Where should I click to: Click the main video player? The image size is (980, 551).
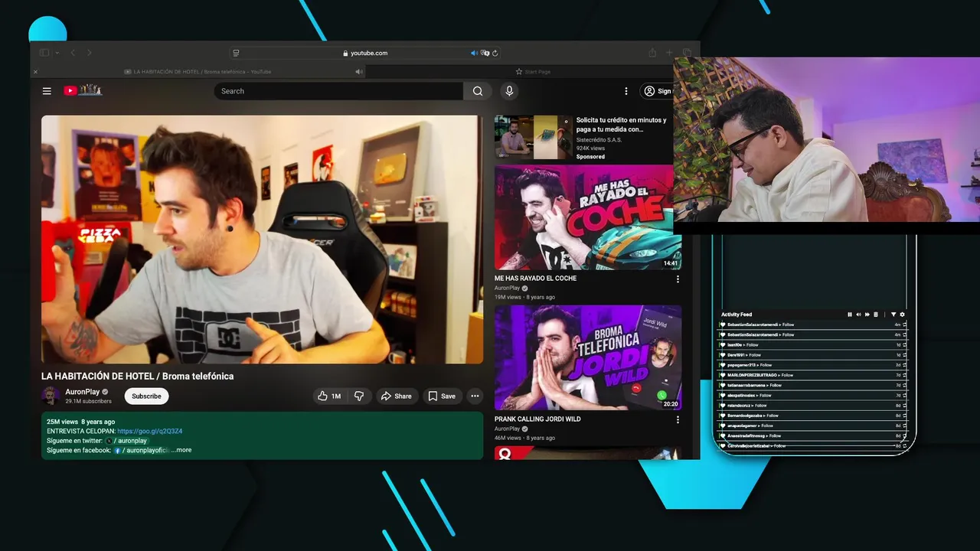(262, 240)
